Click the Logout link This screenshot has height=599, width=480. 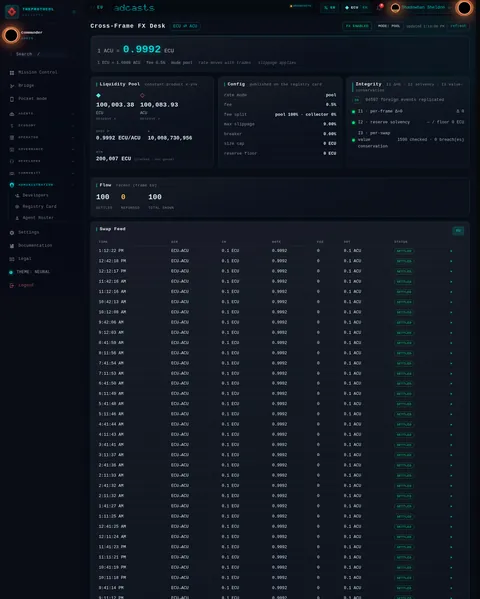(x=26, y=285)
